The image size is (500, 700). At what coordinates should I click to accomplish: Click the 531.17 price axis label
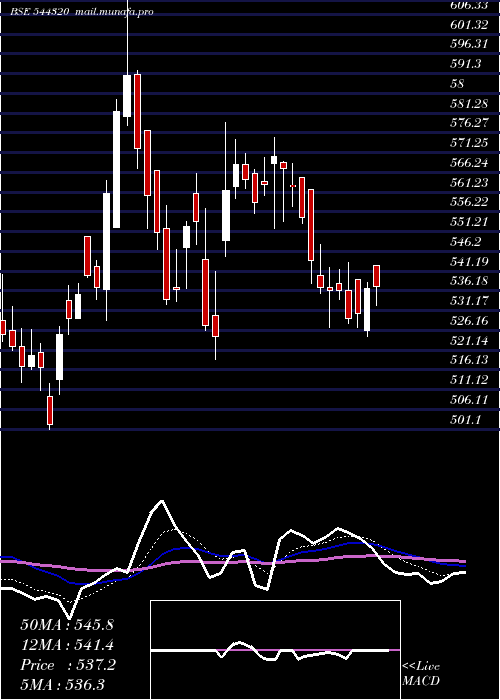tap(468, 300)
